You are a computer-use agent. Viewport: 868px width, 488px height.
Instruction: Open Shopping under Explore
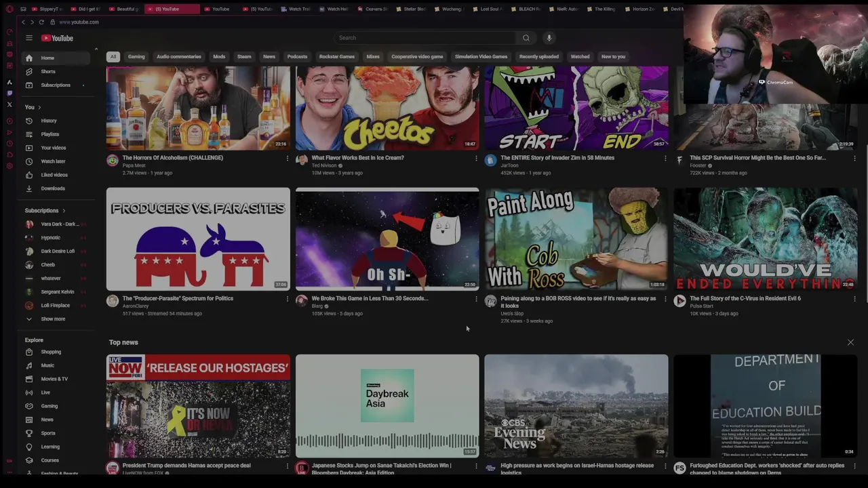coord(54,352)
